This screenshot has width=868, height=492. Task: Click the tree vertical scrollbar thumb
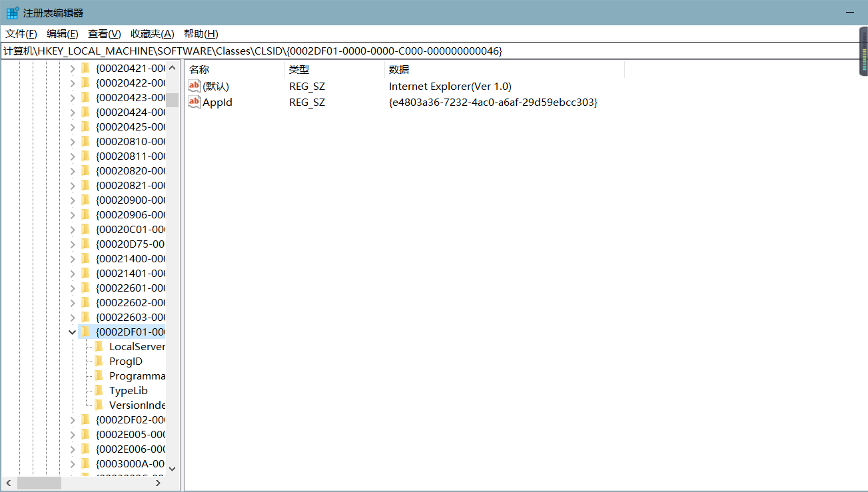[x=173, y=99]
